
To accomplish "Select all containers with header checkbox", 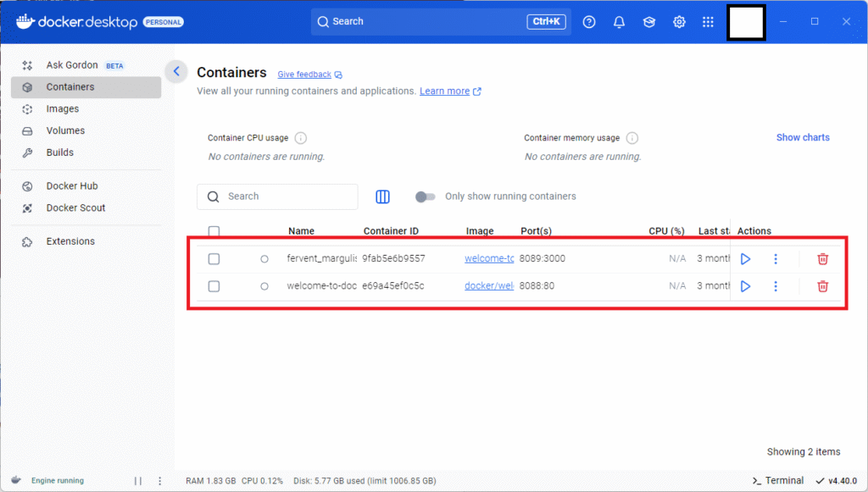I will 214,231.
